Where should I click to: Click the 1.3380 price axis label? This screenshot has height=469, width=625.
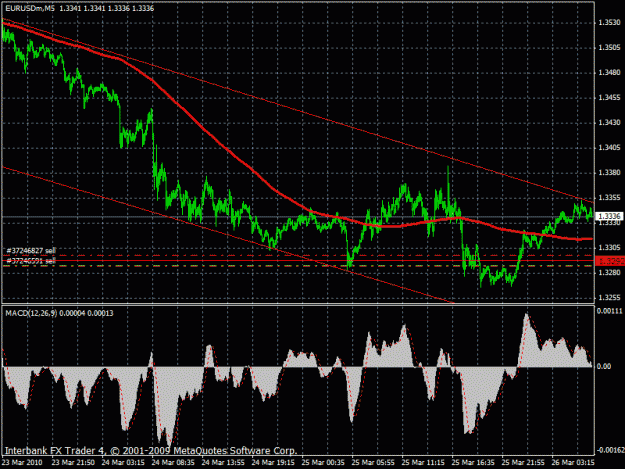click(x=609, y=173)
